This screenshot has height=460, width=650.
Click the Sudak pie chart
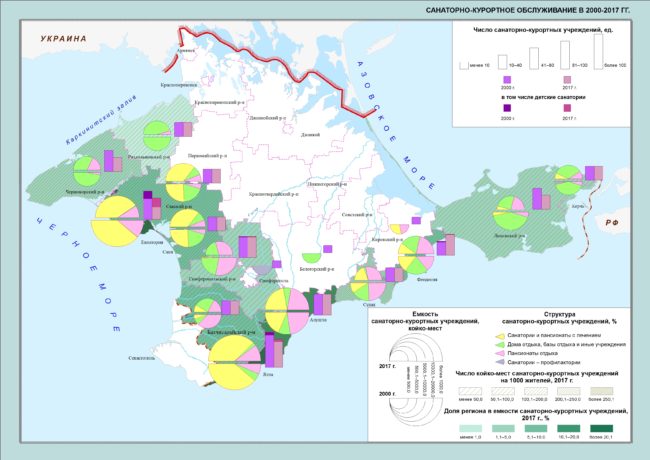point(366,283)
